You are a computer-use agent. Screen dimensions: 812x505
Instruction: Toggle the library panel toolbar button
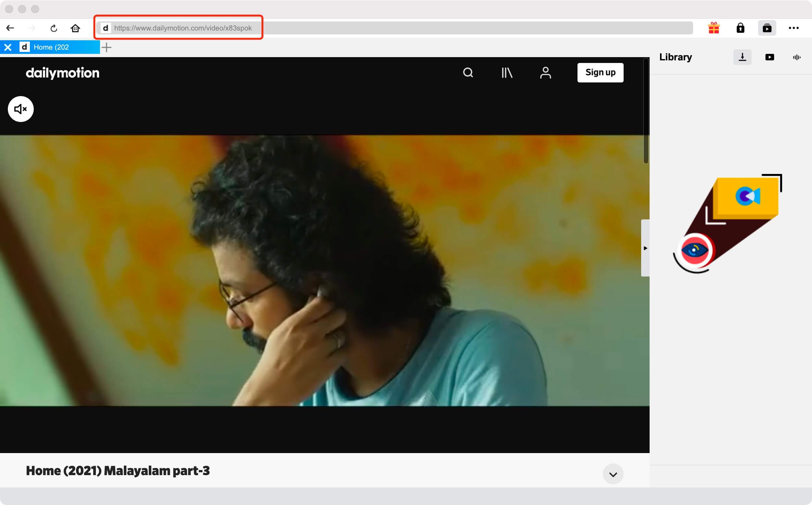click(767, 28)
